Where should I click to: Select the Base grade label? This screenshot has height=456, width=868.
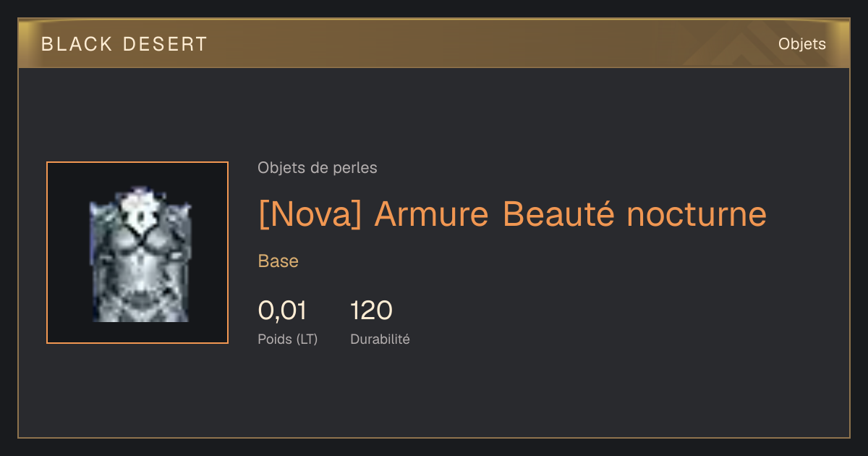[x=278, y=261]
